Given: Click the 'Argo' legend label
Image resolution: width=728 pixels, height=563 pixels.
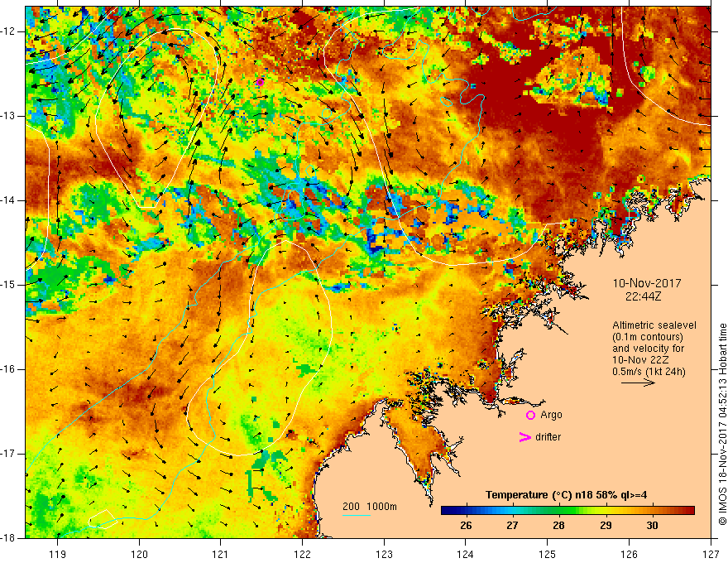Looking at the screenshot, I should coord(551,415).
